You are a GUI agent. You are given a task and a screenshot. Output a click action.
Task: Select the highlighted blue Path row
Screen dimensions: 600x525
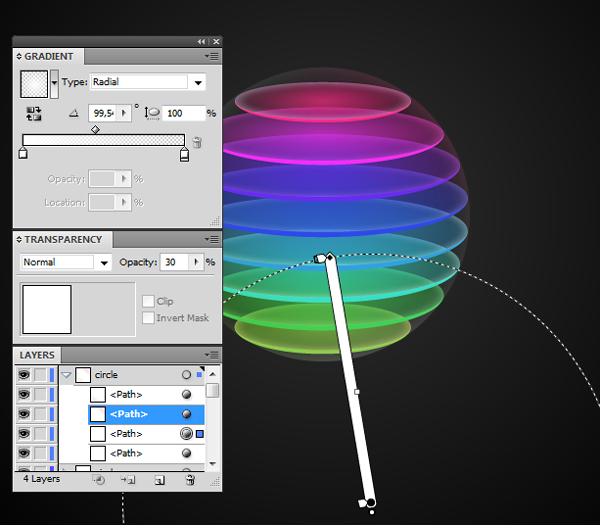pyautogui.click(x=147, y=414)
